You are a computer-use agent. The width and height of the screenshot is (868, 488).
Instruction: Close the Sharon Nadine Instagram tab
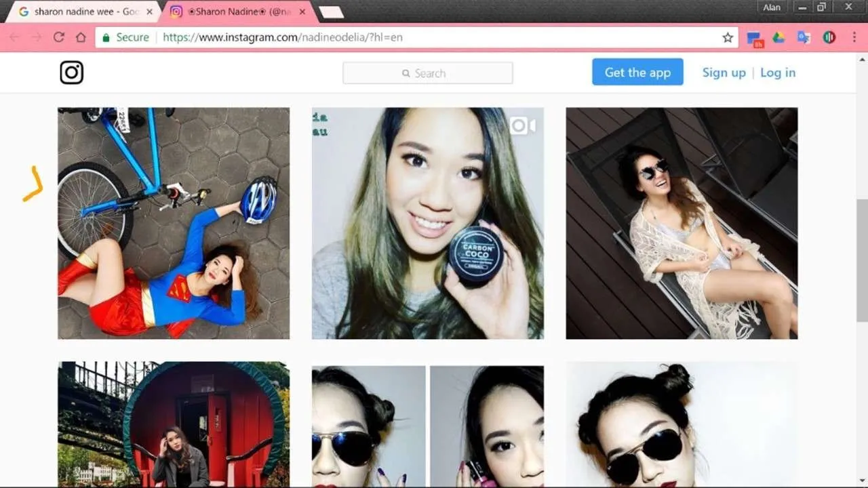point(302,12)
